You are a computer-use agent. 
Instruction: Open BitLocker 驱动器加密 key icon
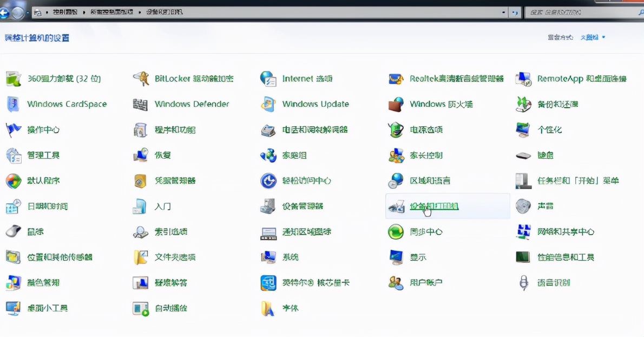[141, 79]
